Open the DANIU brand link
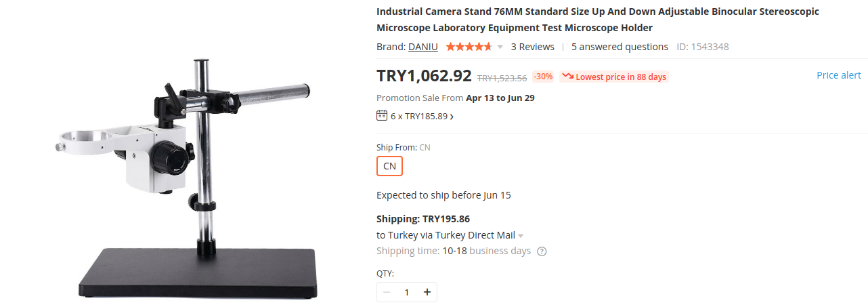The image size is (868, 307). 422,47
